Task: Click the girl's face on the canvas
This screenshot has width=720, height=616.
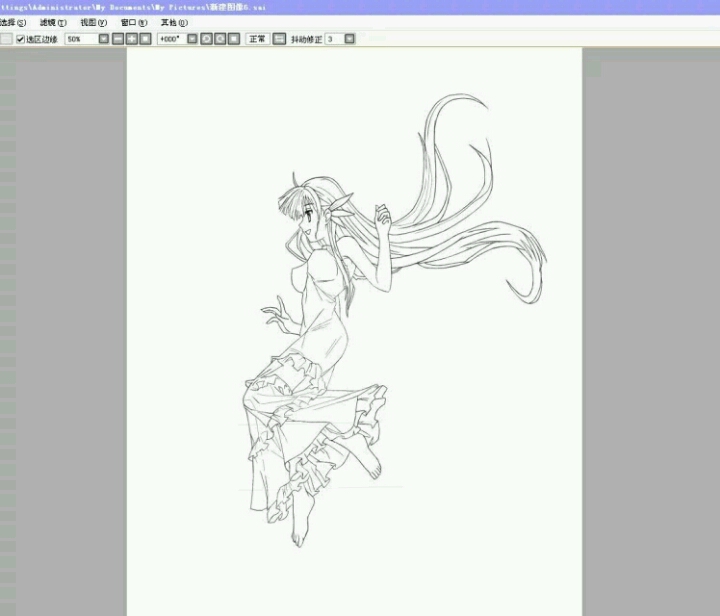Action: [x=313, y=220]
